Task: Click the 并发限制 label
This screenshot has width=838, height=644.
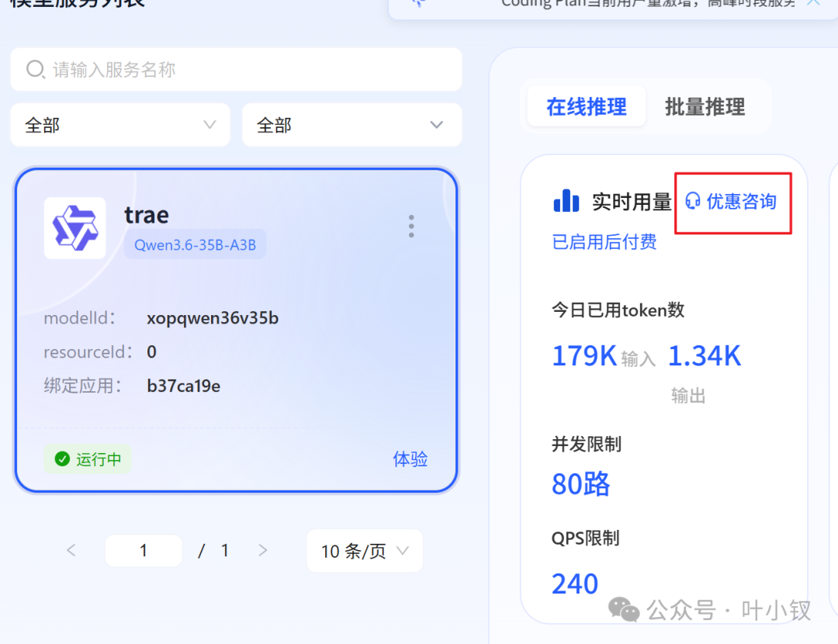Action: click(587, 444)
